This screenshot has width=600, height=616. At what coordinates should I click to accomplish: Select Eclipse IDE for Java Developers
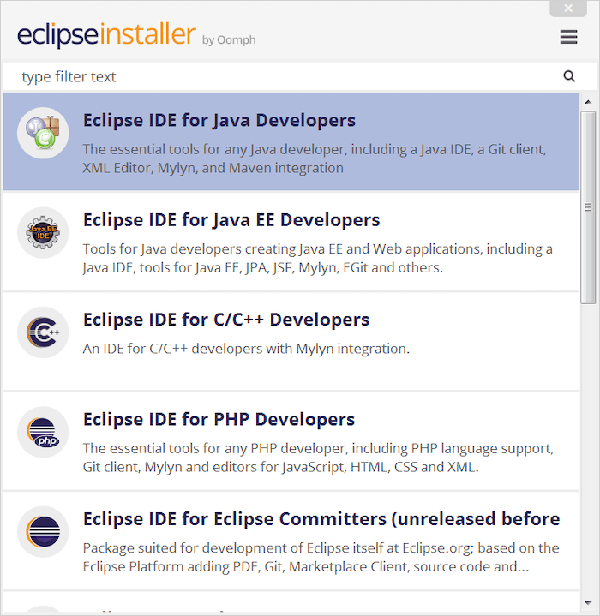click(291, 142)
